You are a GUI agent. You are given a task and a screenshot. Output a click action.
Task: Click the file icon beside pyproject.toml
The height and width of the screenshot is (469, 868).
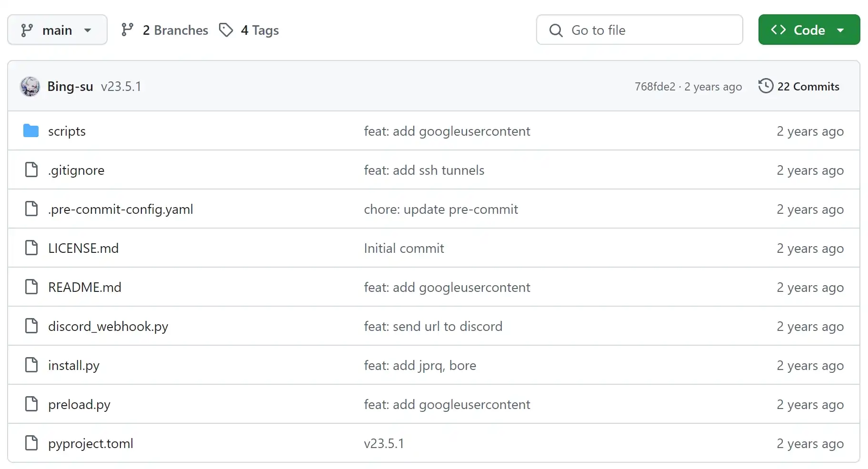click(x=31, y=443)
